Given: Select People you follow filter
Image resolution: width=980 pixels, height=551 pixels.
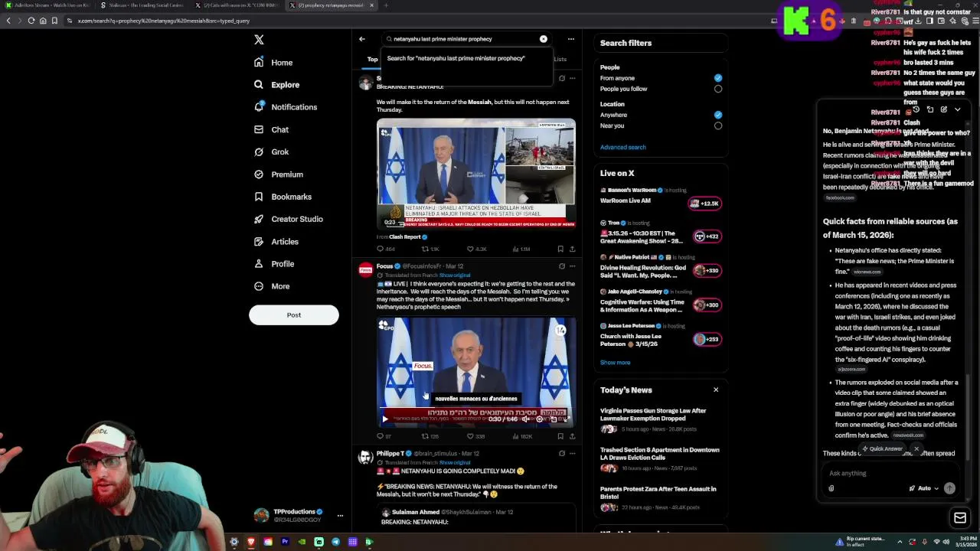Looking at the screenshot, I should pyautogui.click(x=718, y=89).
